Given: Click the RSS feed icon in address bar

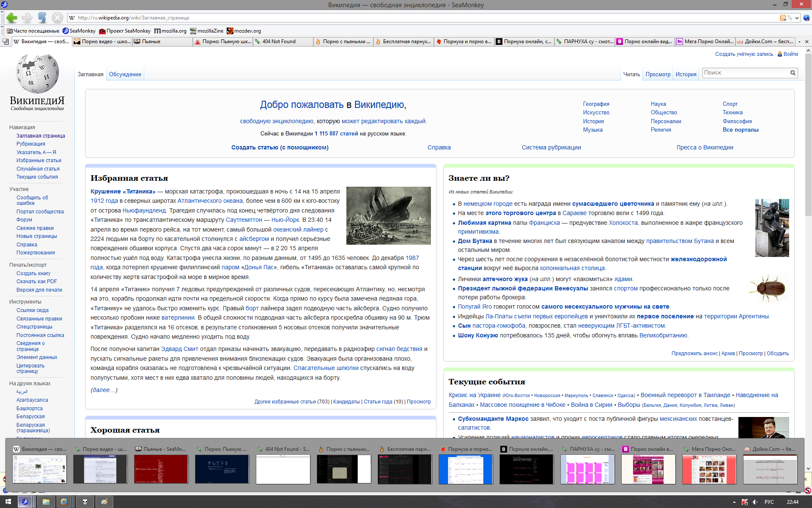Looking at the screenshot, I should click(783, 18).
